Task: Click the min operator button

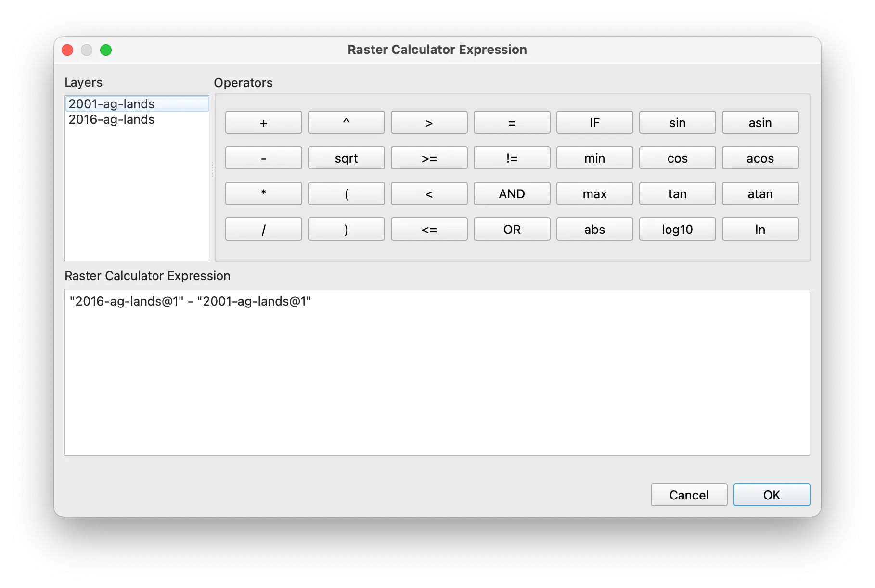Action: pyautogui.click(x=594, y=158)
